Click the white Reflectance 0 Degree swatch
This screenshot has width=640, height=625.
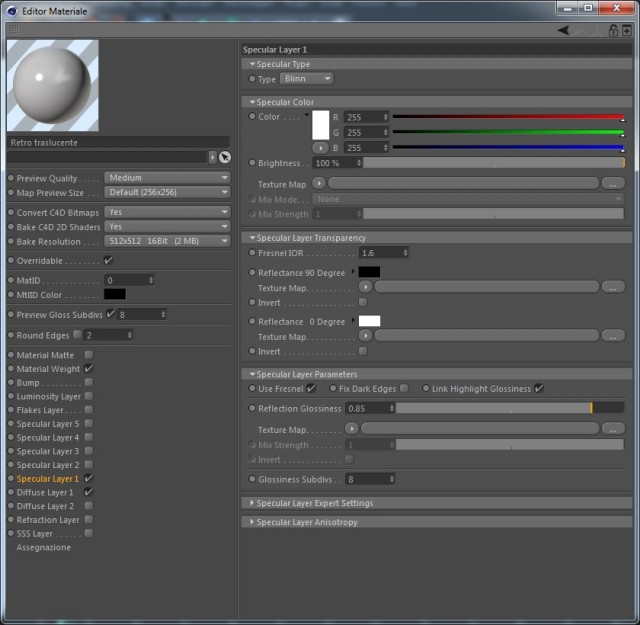coord(369,321)
